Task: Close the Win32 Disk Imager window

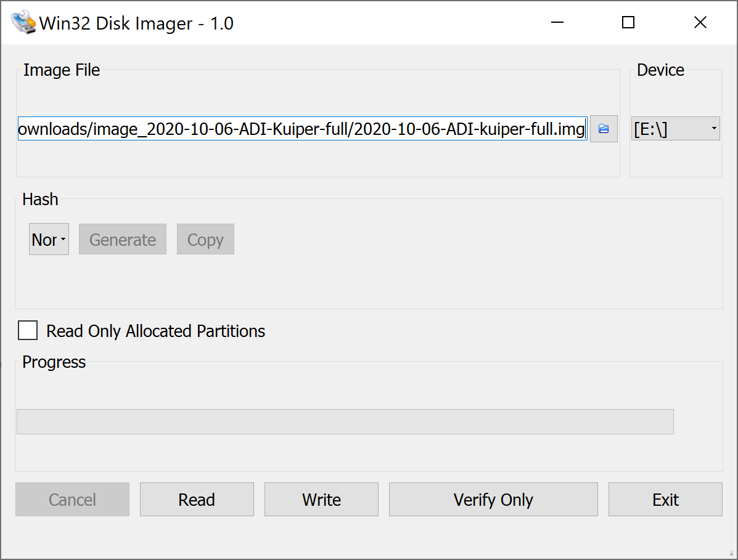Action: pos(700,22)
